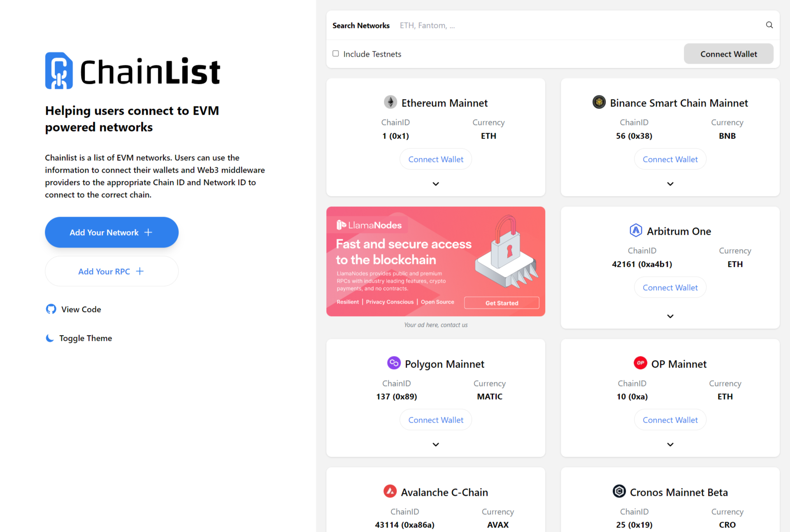Click Get Started on LlamaNodes ad
This screenshot has height=532, width=790.
tap(502, 303)
